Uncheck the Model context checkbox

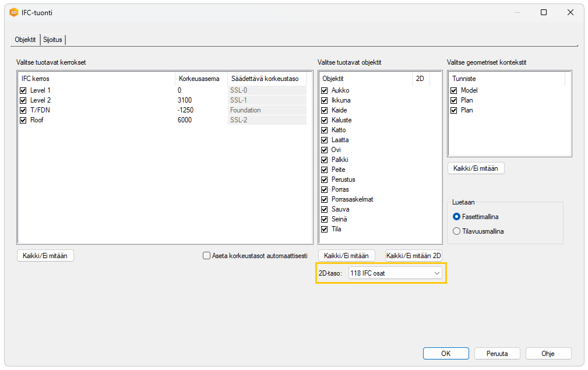pos(454,90)
